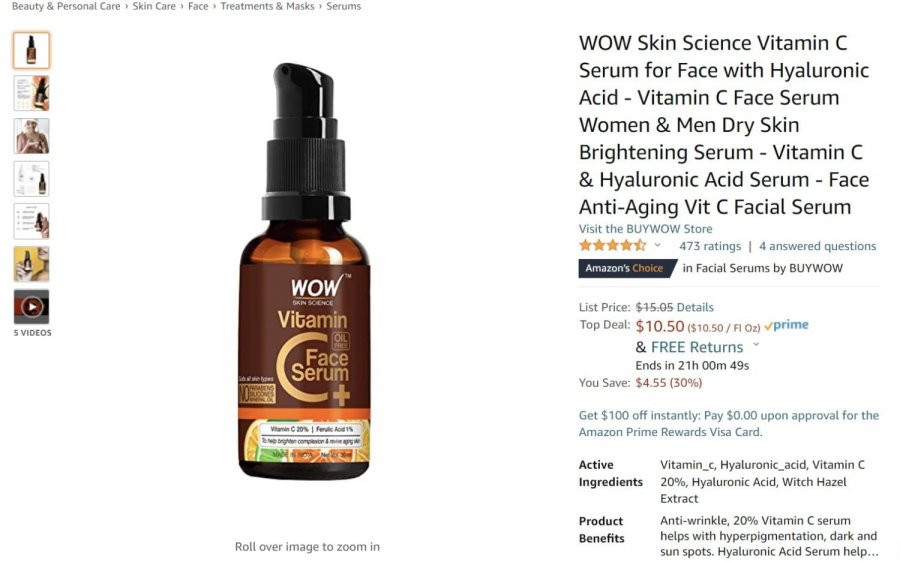Visit the BUYWOW Store link

[x=645, y=229]
